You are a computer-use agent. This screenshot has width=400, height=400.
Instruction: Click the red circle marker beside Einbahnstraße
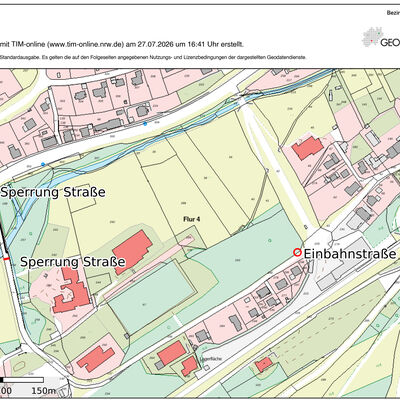[x=297, y=253]
